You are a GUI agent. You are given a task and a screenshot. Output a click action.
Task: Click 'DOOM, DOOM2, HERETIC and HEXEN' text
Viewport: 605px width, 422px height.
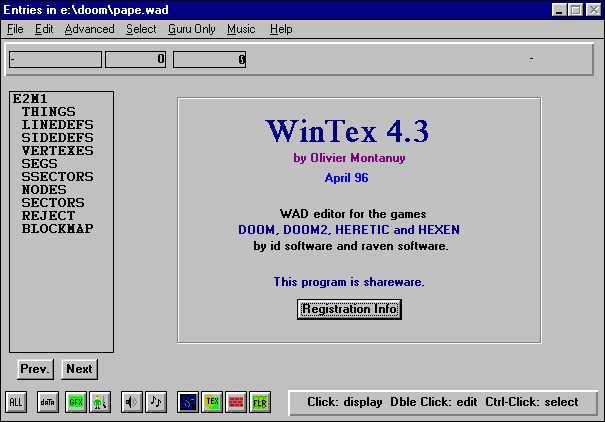tap(349, 230)
